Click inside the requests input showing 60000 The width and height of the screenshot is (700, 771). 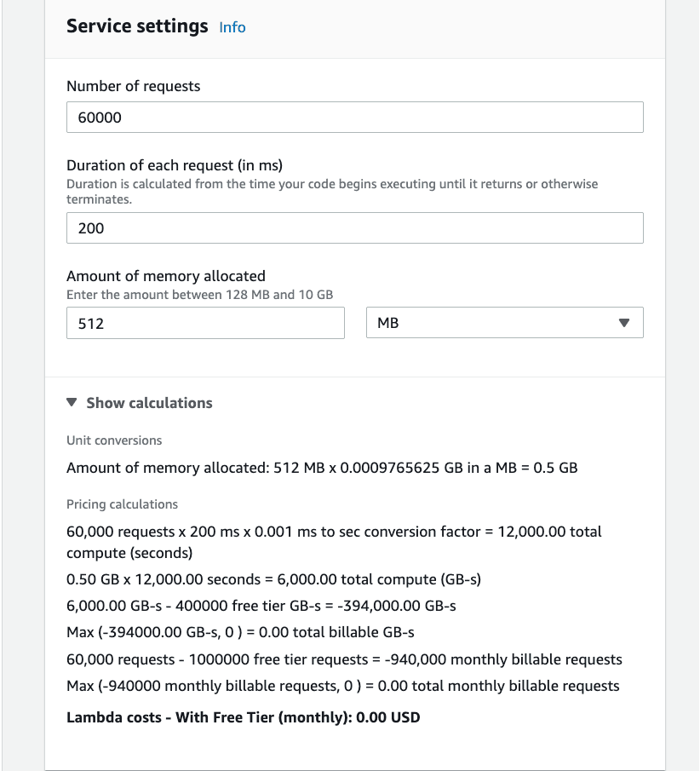pos(355,117)
